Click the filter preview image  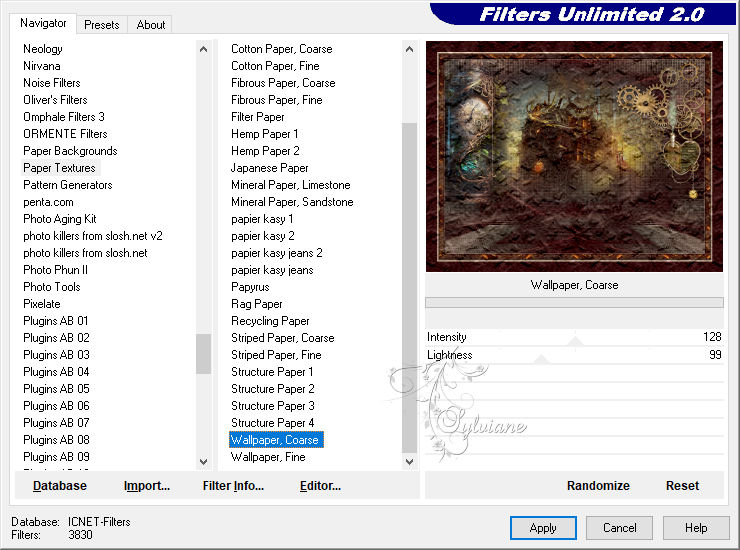click(x=574, y=156)
